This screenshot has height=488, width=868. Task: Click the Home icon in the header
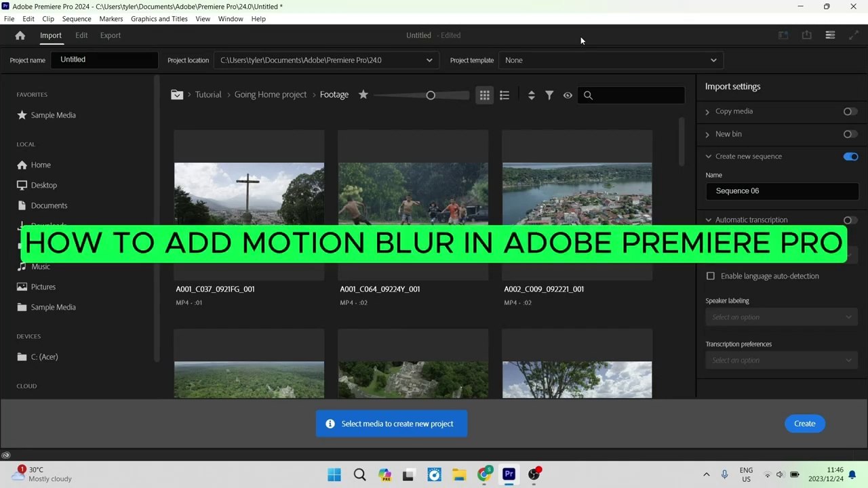20,35
